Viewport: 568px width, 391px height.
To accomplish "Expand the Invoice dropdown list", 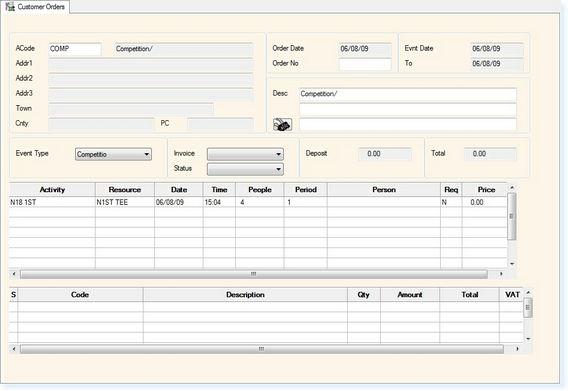I will [245, 154].
